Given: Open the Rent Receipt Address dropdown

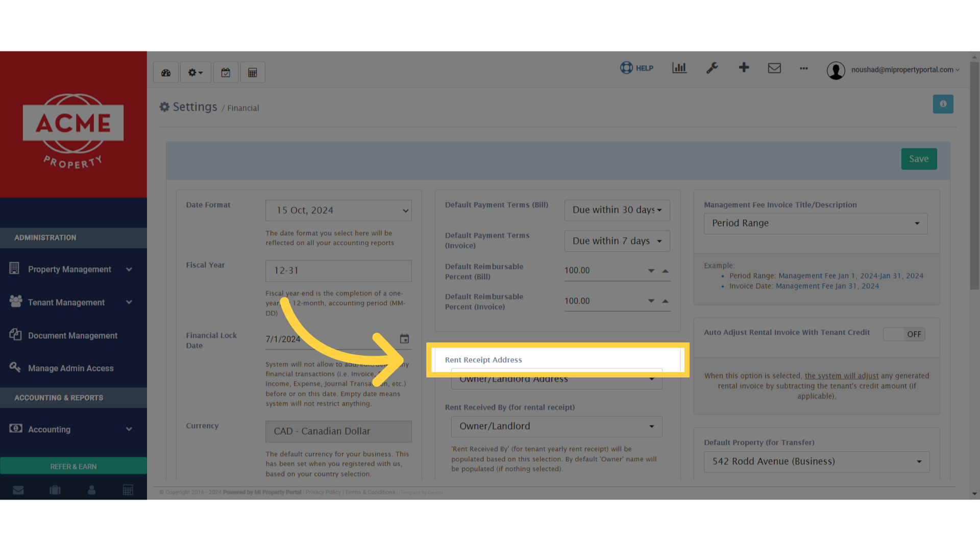Looking at the screenshot, I should pyautogui.click(x=556, y=379).
